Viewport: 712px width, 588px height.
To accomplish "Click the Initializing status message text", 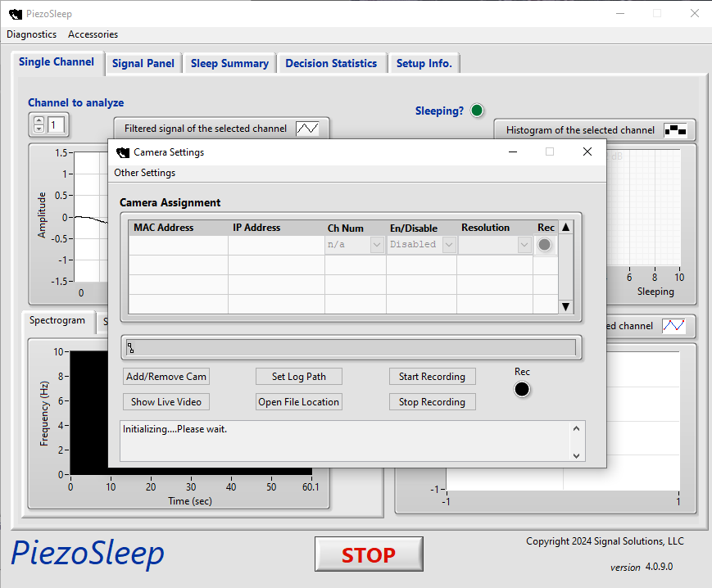I will [175, 429].
